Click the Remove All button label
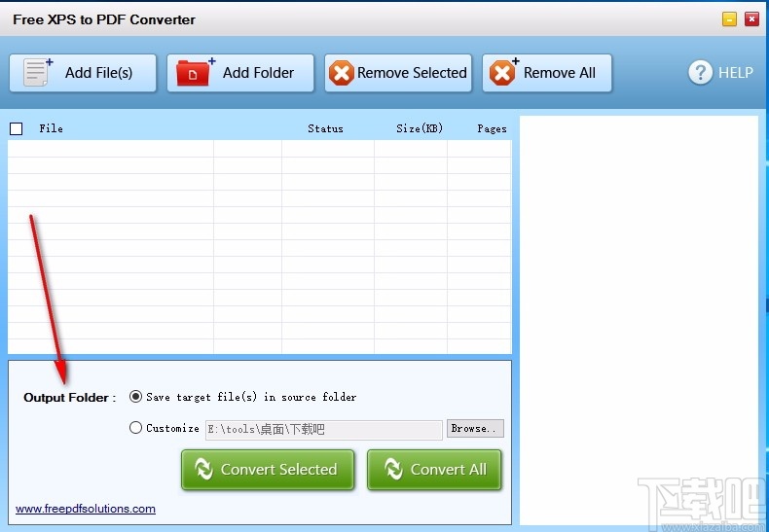769x532 pixels. (x=560, y=73)
